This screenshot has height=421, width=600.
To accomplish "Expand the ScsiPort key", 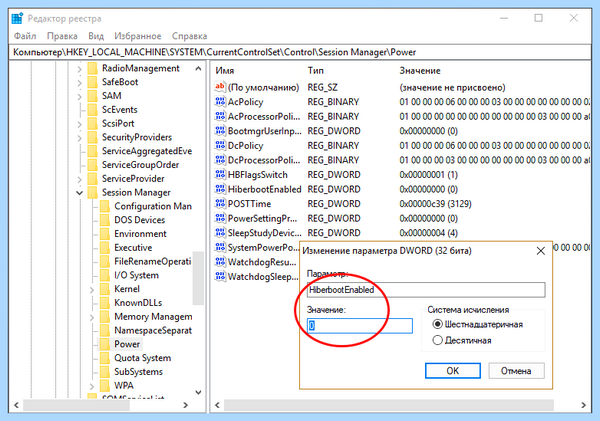I will [79, 124].
